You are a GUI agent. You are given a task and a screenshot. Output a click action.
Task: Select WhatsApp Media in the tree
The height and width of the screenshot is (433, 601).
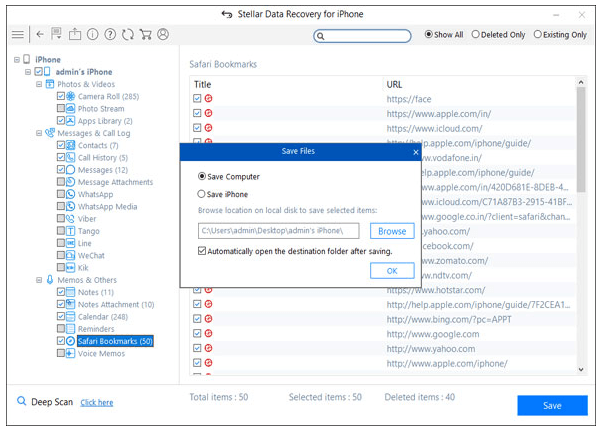(107, 207)
